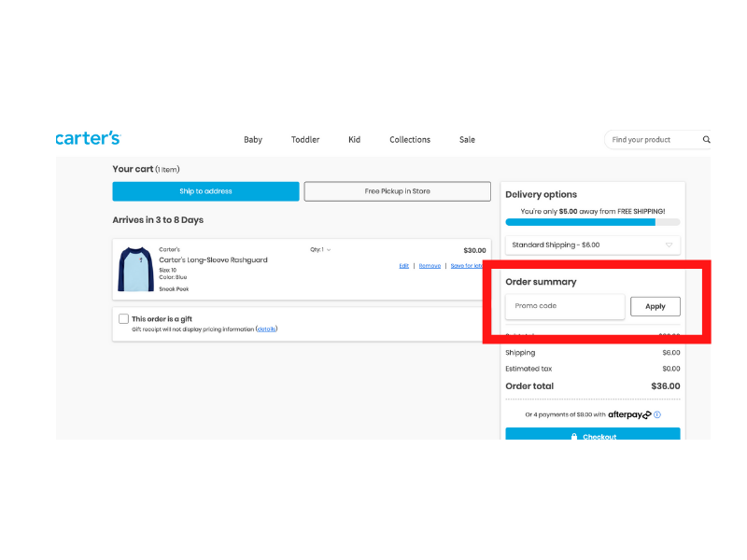Screen dimensions: 747x560
Task: Open the gift receipt details link
Action: click(x=266, y=329)
